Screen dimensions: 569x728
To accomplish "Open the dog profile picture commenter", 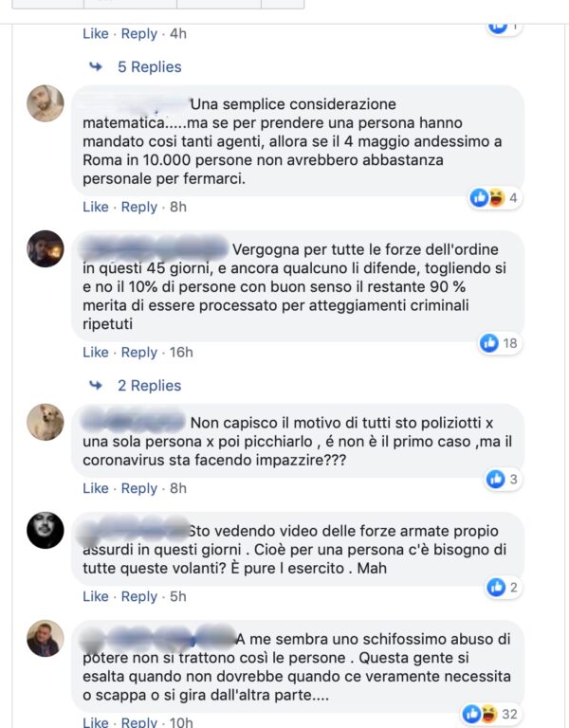I will coord(46,422).
